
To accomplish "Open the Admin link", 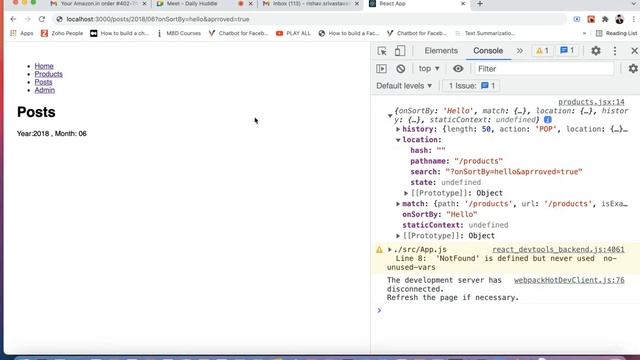I will [x=44, y=90].
